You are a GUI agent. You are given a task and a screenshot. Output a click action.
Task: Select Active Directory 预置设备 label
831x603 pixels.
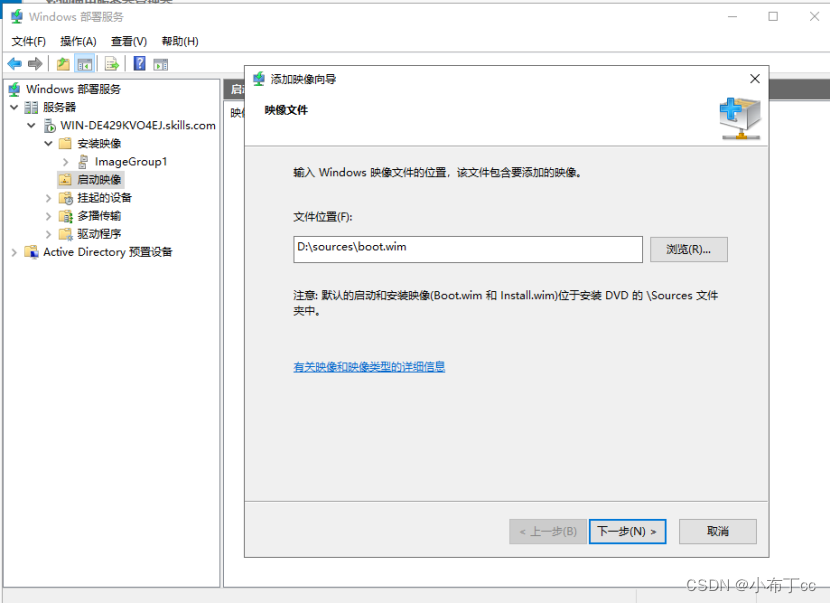click(108, 252)
